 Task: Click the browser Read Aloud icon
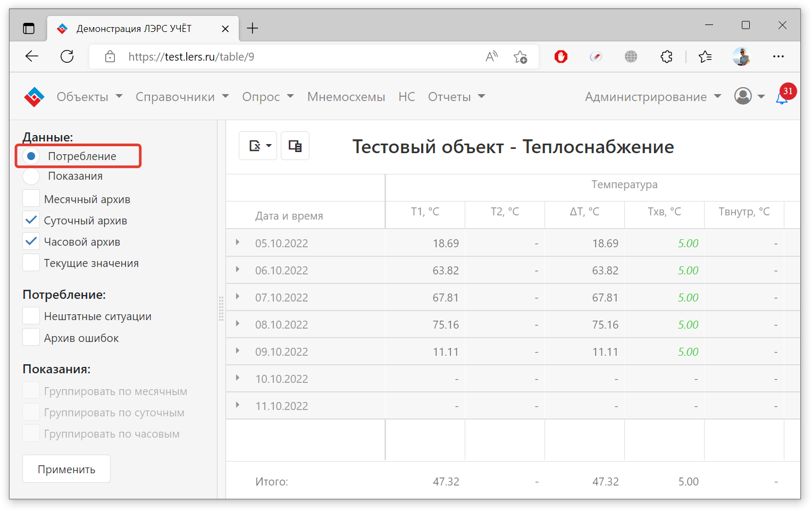[x=491, y=56]
